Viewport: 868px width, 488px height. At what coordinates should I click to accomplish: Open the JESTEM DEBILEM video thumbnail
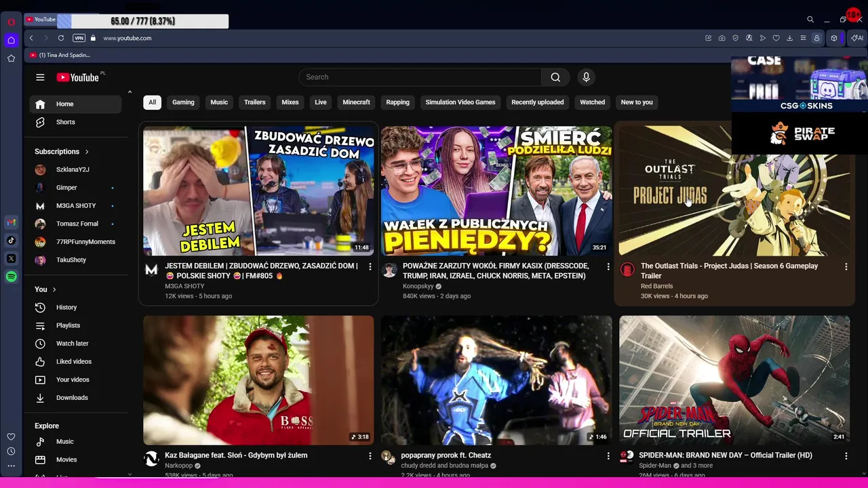pyautogui.click(x=258, y=190)
